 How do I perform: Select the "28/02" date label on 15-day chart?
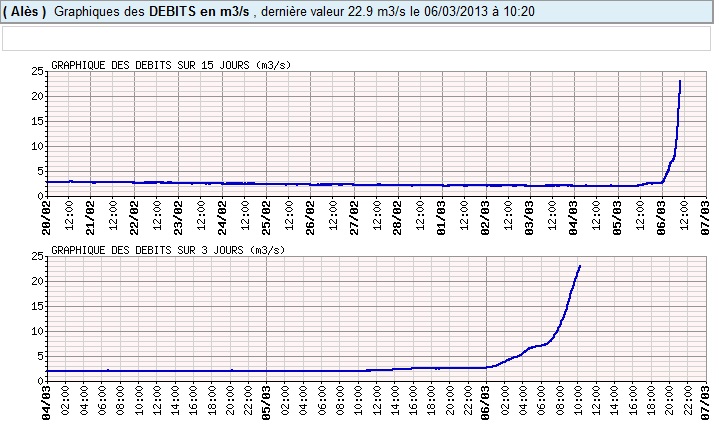pyautogui.click(x=398, y=218)
